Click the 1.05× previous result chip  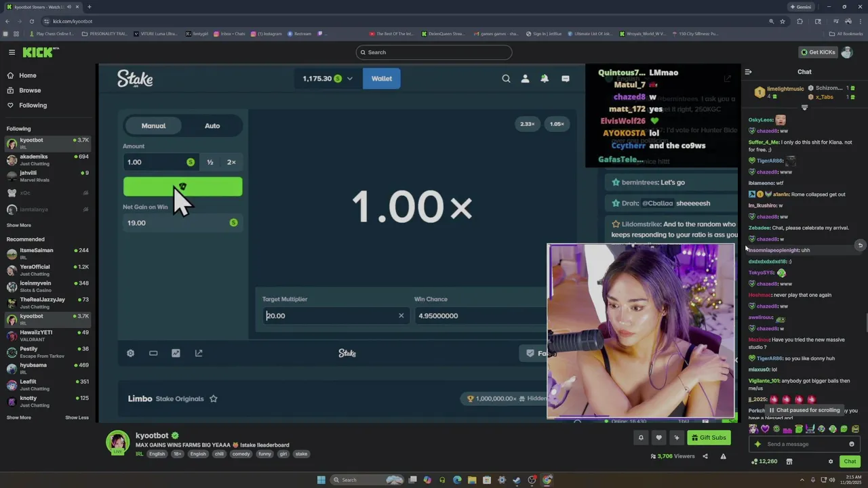[557, 124]
